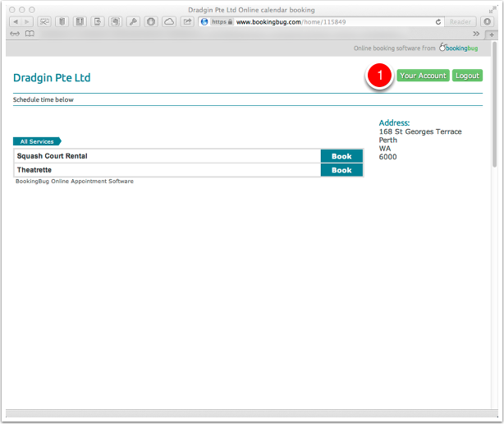Viewport: 504px width, 424px height.
Task: Open iCloud Tabs with the cloud icon
Action: coord(169,22)
